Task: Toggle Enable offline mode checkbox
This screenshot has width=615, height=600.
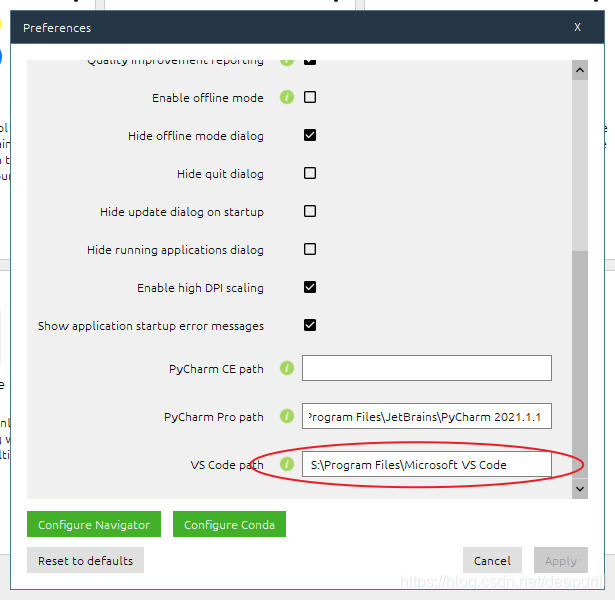Action: tap(310, 97)
